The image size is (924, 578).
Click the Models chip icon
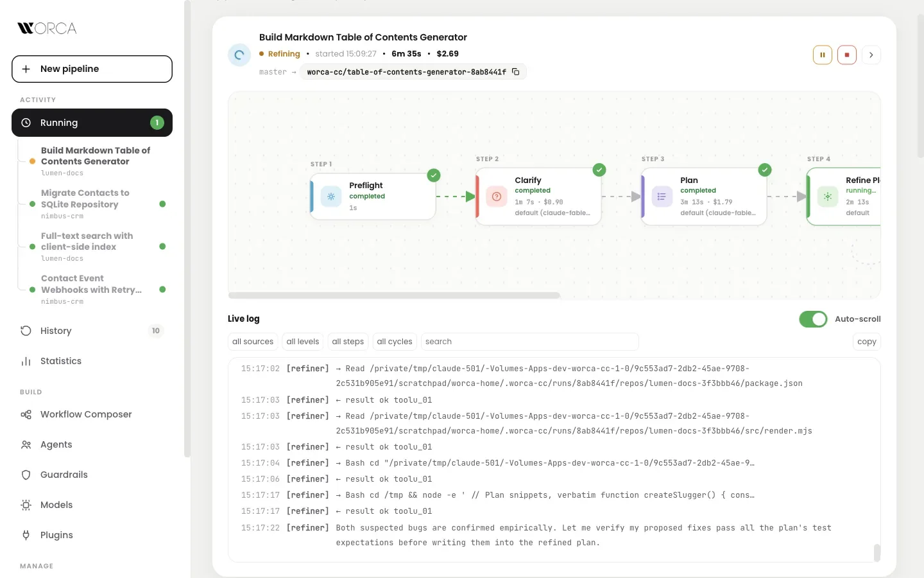point(26,505)
